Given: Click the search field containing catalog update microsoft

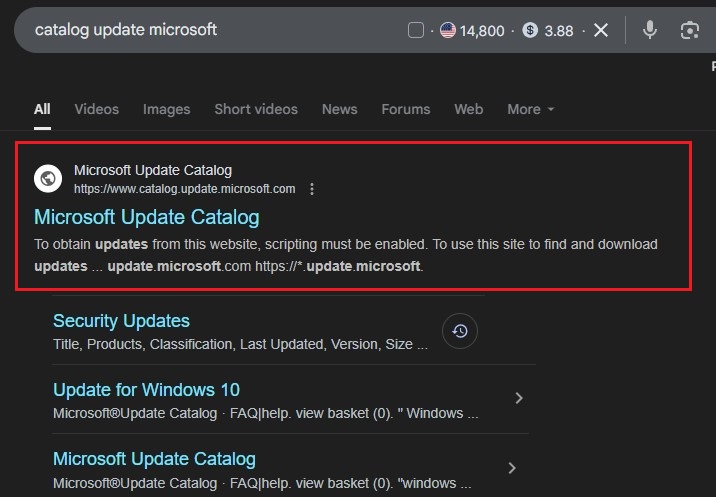Looking at the screenshot, I should 200,30.
